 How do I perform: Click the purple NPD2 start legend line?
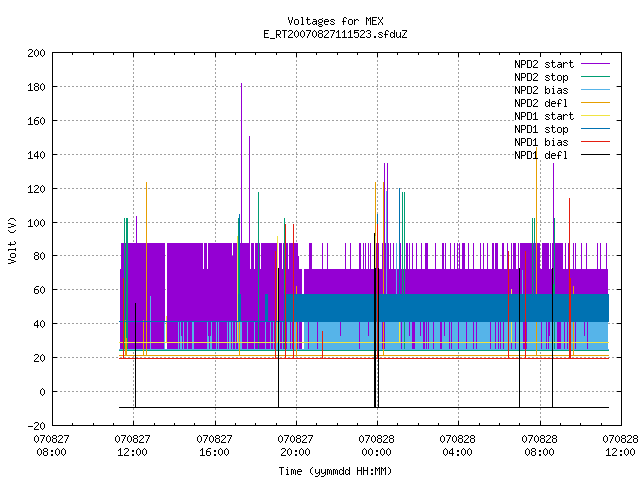pos(595,64)
